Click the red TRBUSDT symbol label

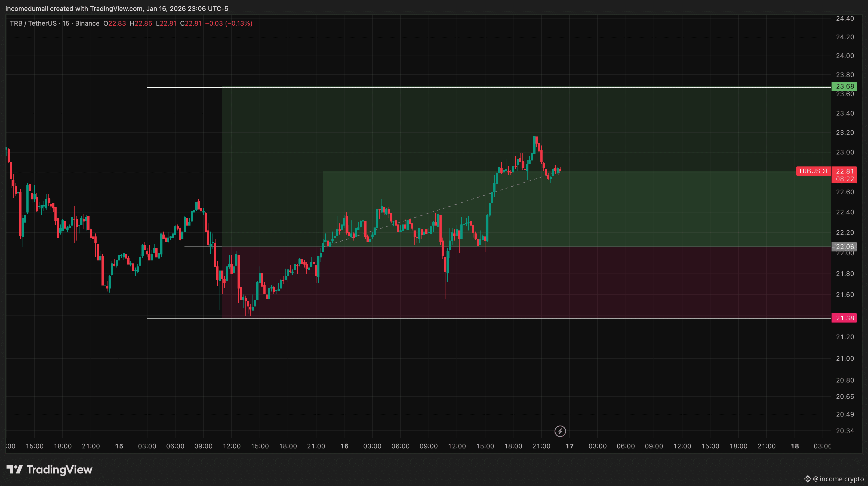tap(813, 171)
